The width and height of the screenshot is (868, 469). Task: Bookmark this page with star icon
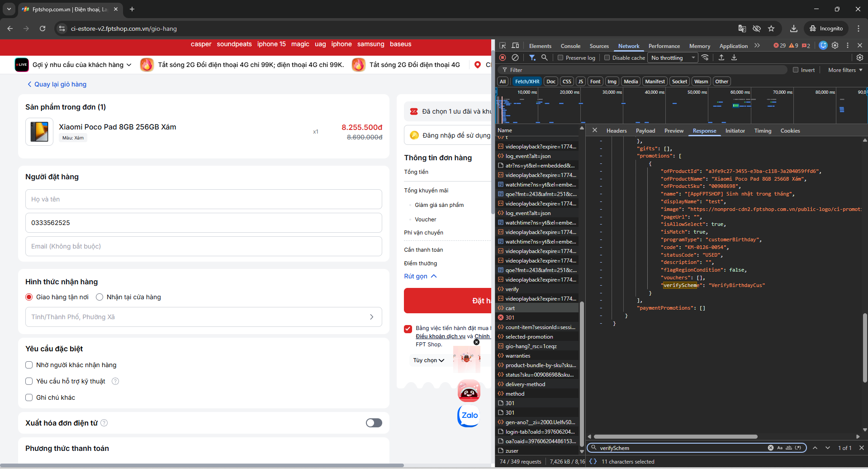pos(771,29)
